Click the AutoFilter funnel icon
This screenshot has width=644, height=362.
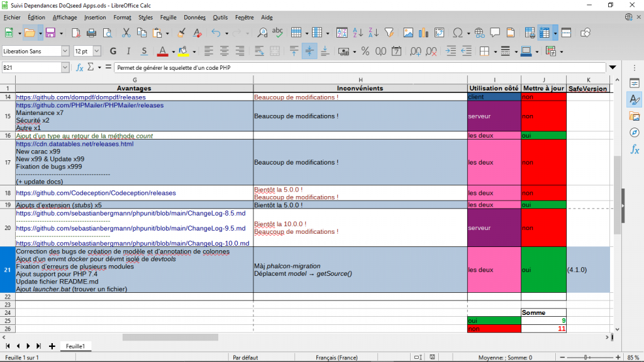tap(389, 33)
